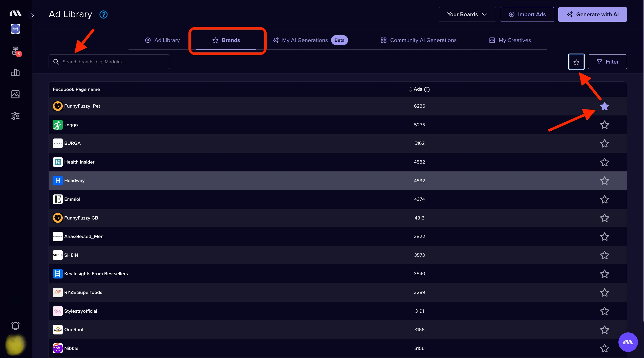Toggle the favorites-only star filter button
Image resolution: width=644 pixels, height=358 pixels.
(576, 62)
